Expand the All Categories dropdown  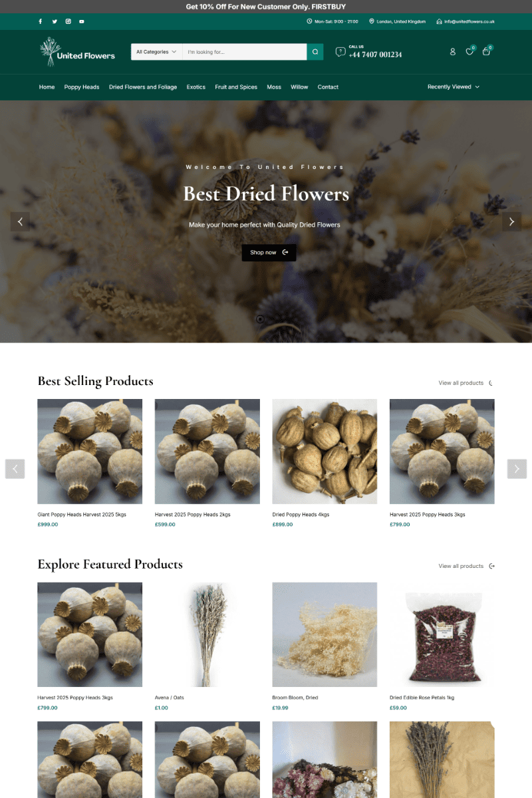[x=157, y=52]
